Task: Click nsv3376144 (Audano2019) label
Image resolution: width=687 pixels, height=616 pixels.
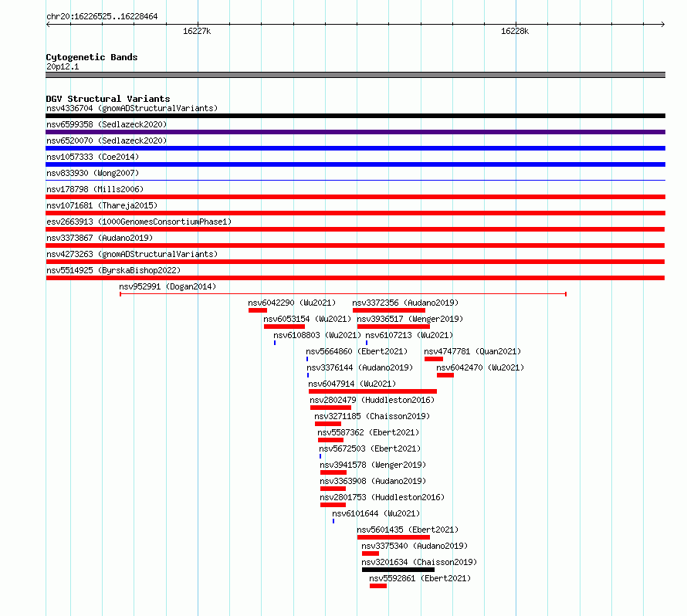Action: coord(360,367)
